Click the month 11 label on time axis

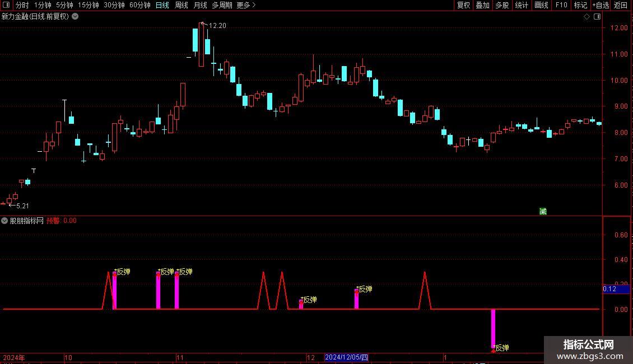coord(180,357)
